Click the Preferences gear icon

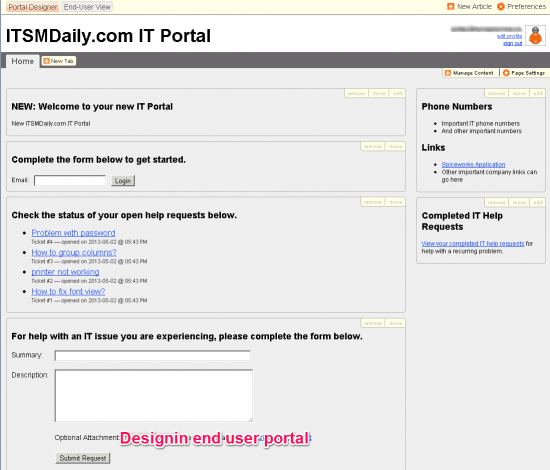tap(501, 6)
